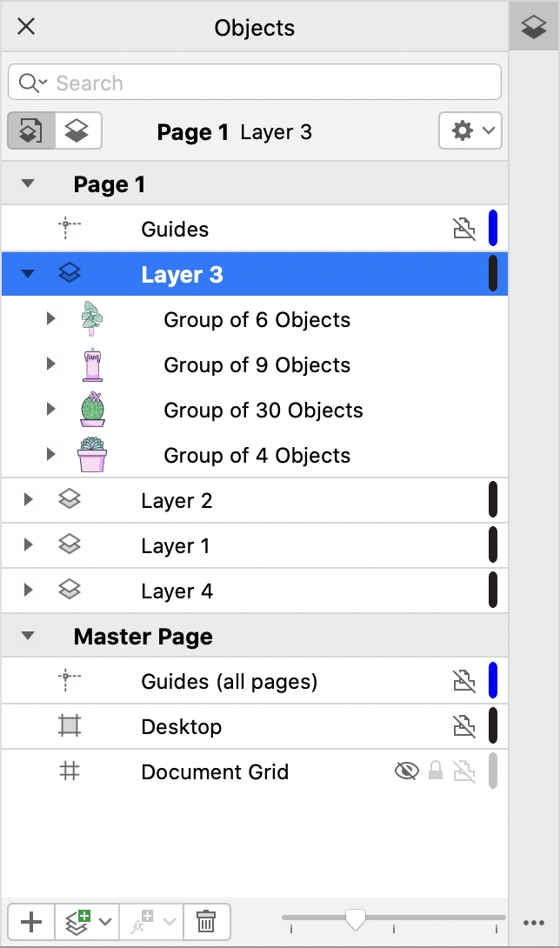Click the Document Grid hash icon
560x948 pixels.
click(x=70, y=771)
